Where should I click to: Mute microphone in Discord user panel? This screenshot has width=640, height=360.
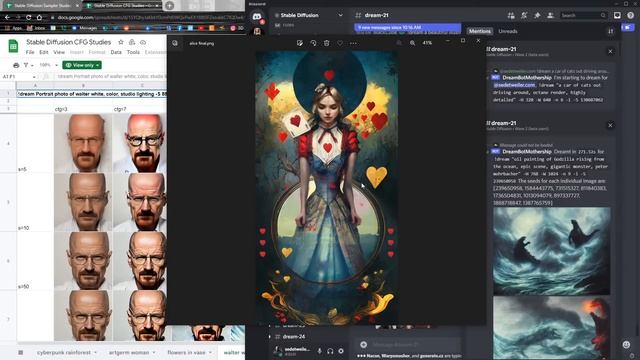point(320,351)
